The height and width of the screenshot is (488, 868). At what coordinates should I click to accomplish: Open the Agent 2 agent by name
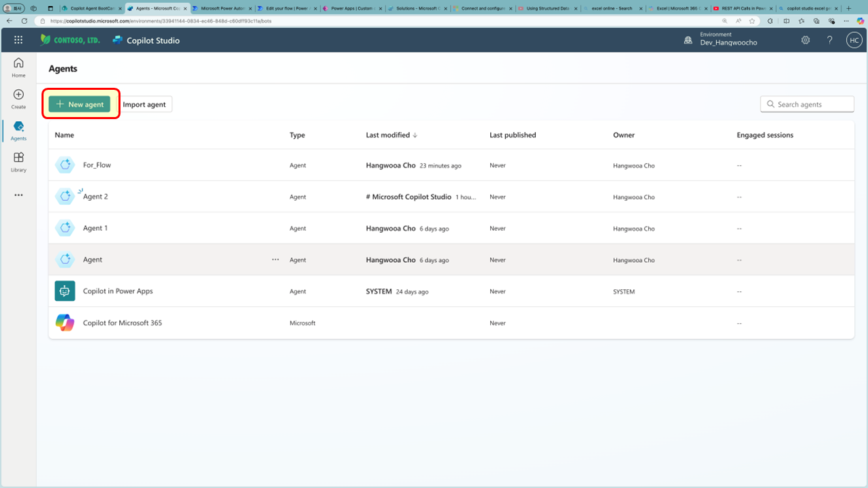coord(95,197)
